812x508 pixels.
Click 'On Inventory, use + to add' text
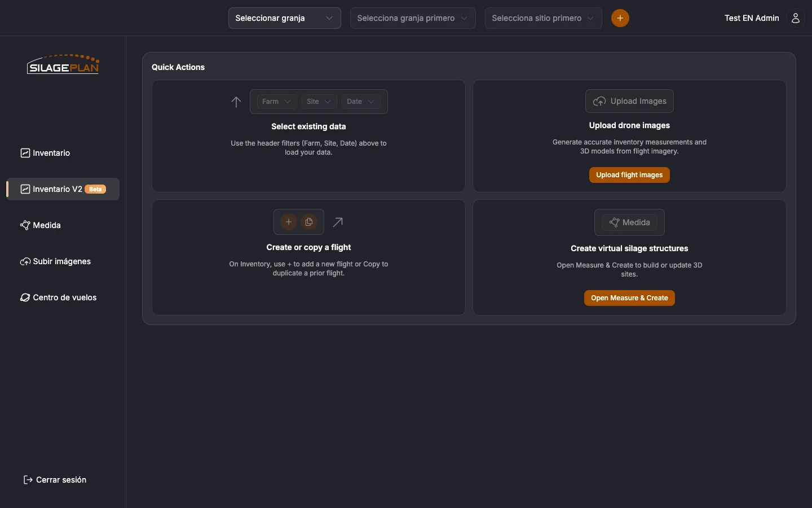point(308,269)
